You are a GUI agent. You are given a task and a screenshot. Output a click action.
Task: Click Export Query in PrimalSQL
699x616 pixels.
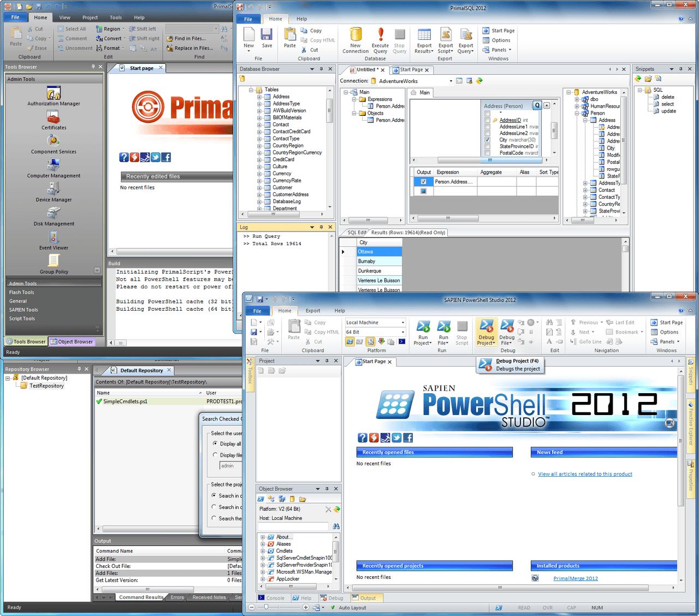tap(466, 40)
